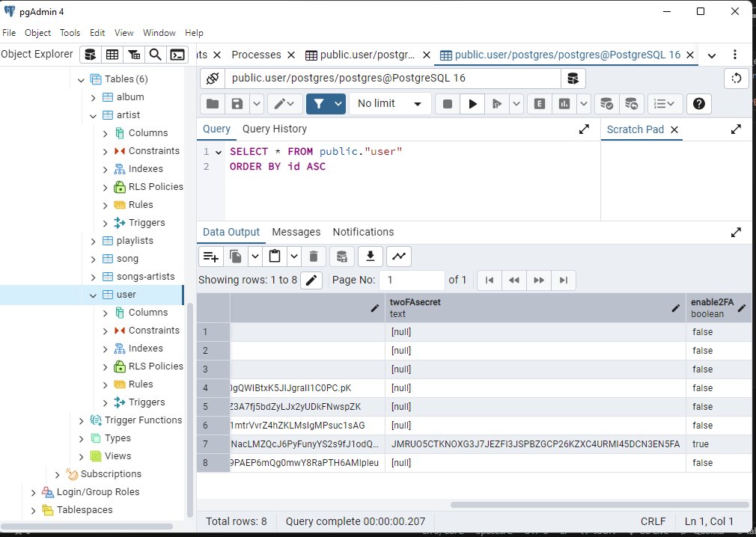The height and width of the screenshot is (537, 756).
Task: Open the Filter options dropdown arrow
Action: tap(338, 103)
